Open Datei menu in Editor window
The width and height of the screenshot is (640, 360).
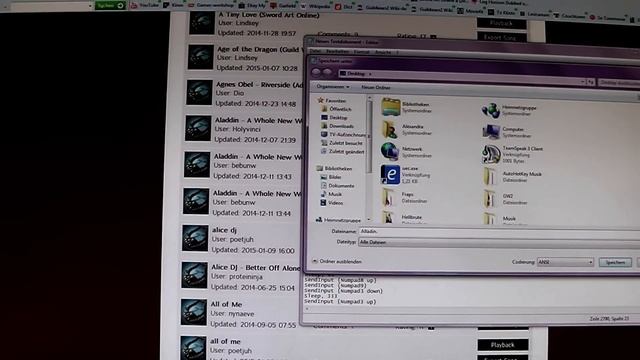click(x=315, y=51)
